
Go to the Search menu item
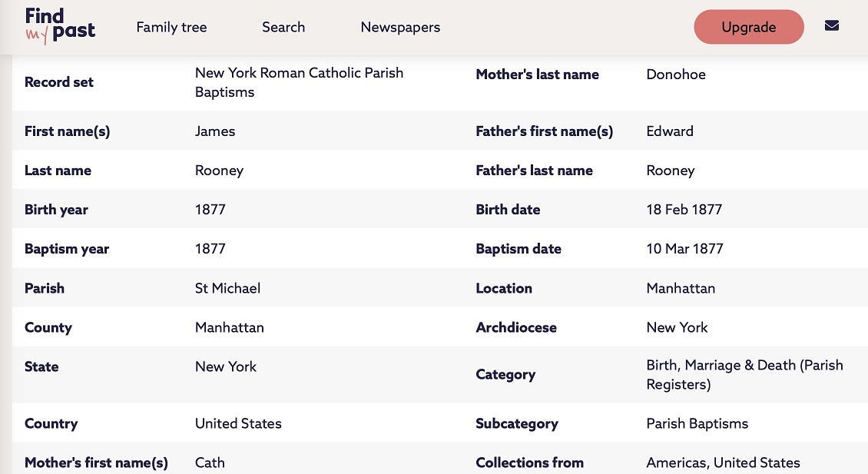[x=283, y=27]
